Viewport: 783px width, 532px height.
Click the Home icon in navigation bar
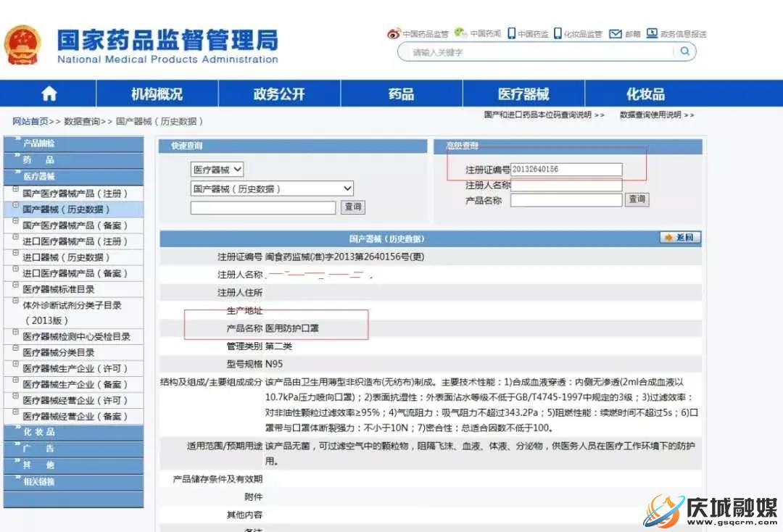(49, 94)
